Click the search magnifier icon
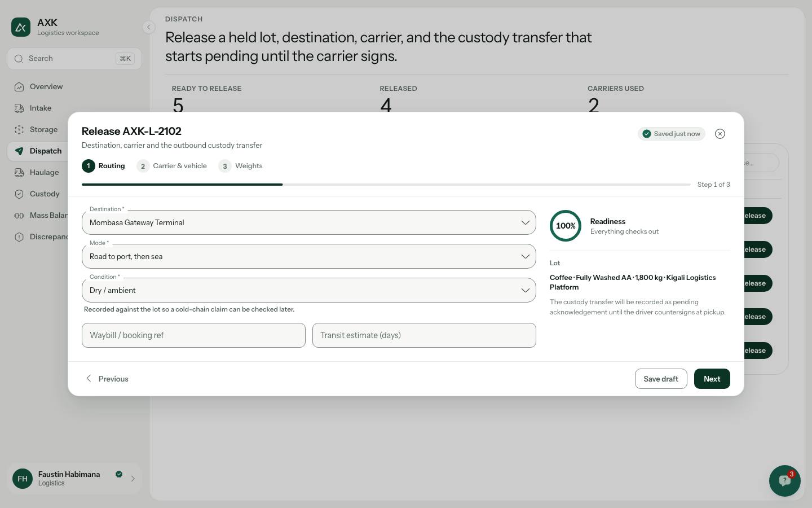This screenshot has height=508, width=812. (19, 59)
